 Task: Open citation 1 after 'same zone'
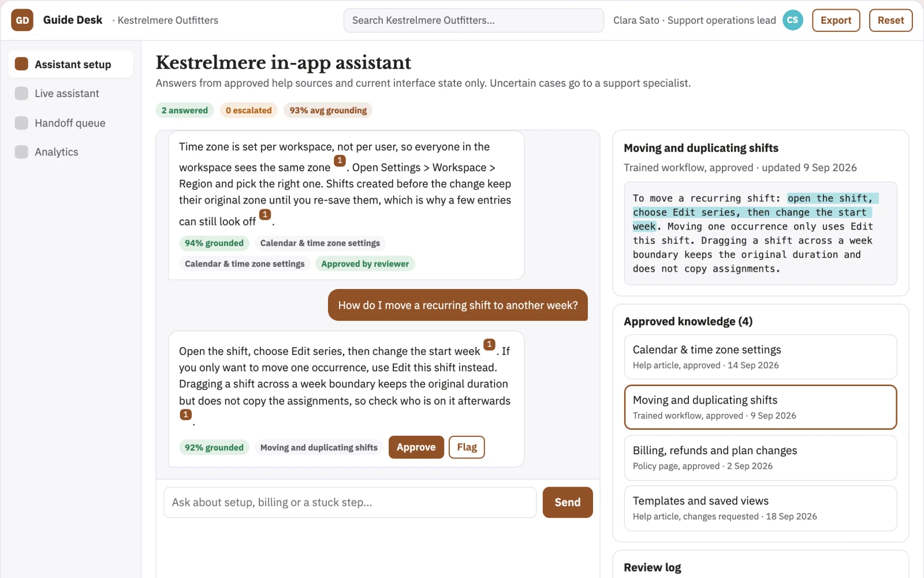[x=340, y=161]
